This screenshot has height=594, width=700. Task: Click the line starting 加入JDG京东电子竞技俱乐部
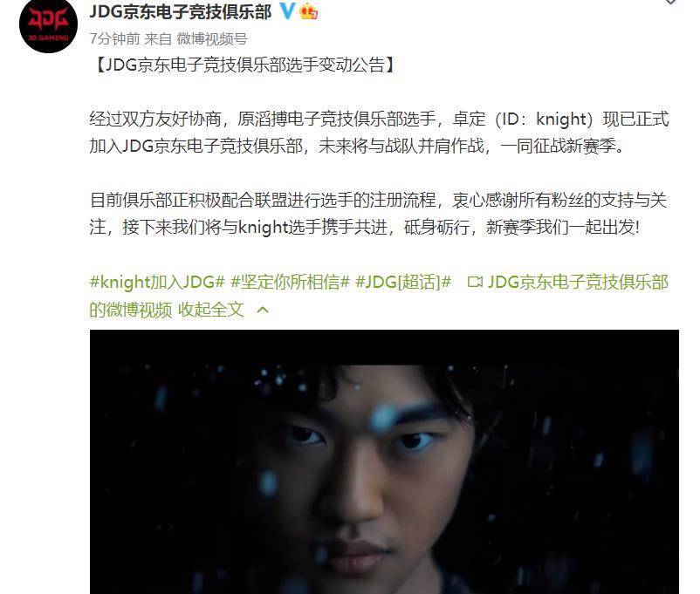[x=357, y=146]
